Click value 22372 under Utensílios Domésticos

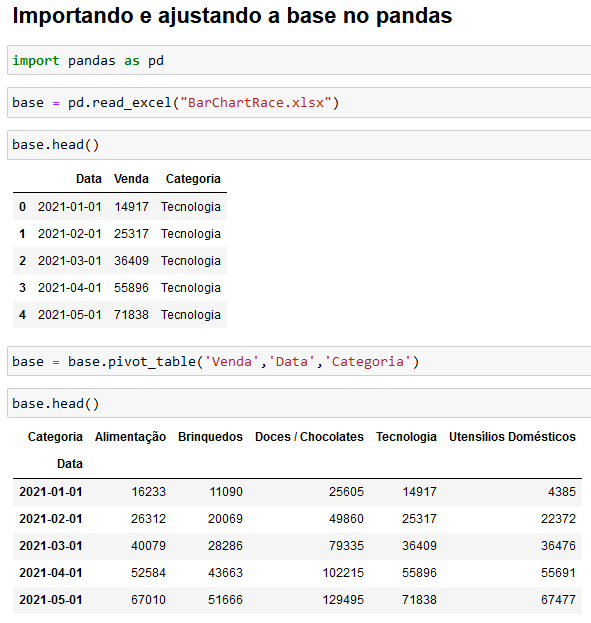point(558,519)
